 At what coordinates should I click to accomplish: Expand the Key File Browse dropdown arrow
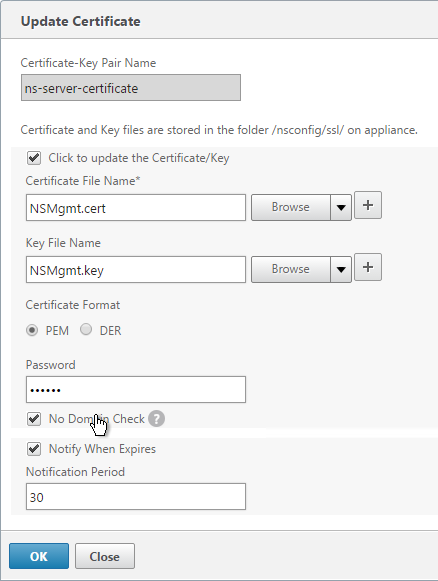(341, 269)
